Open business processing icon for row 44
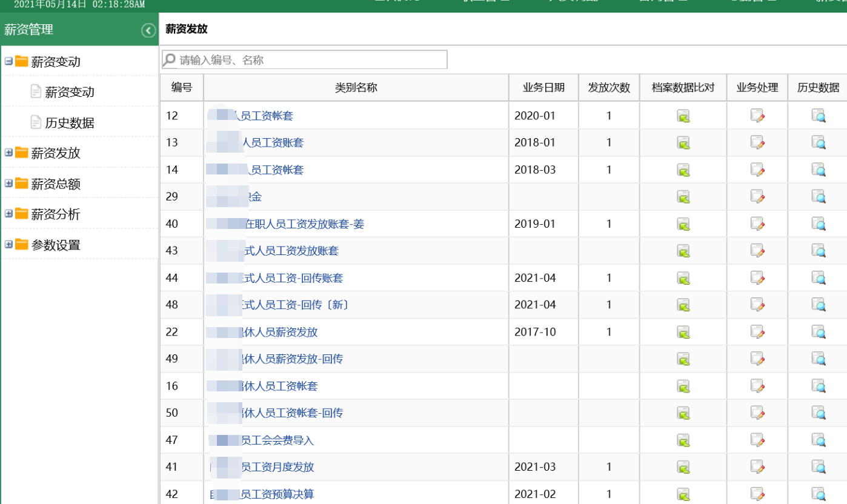This screenshot has width=847, height=504. [757, 278]
